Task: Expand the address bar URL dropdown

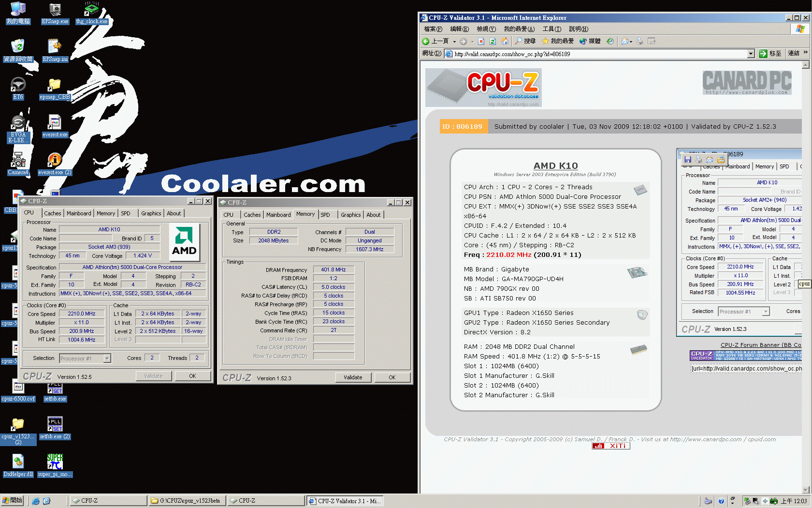Action: (x=751, y=54)
